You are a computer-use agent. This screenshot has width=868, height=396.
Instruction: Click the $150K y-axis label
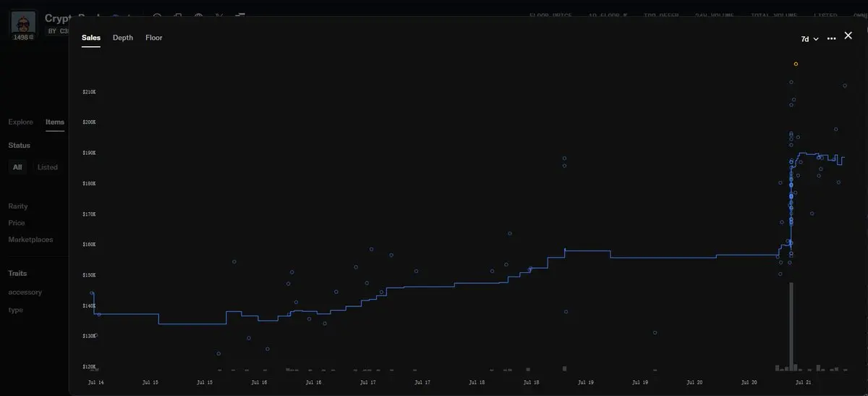(x=90, y=275)
